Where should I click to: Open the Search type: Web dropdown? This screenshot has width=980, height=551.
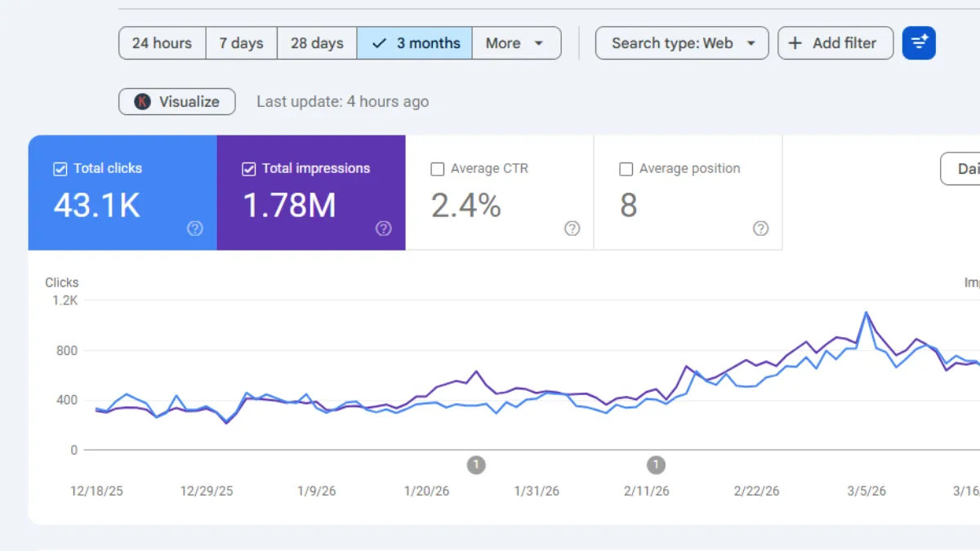[x=682, y=42]
